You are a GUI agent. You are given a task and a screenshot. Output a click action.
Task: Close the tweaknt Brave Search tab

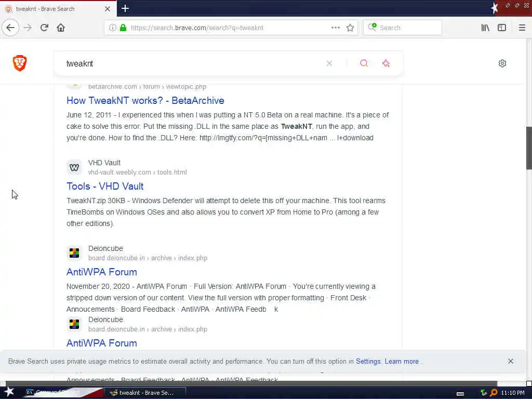[x=107, y=9]
